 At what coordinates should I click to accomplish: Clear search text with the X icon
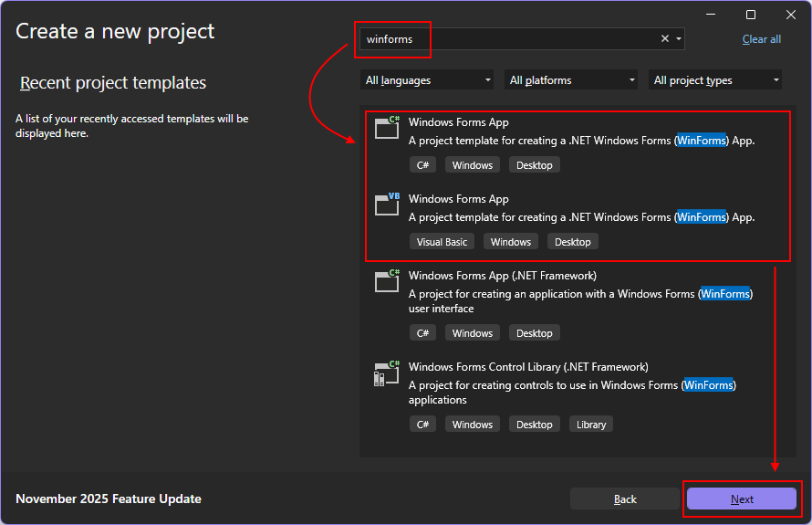tap(665, 38)
